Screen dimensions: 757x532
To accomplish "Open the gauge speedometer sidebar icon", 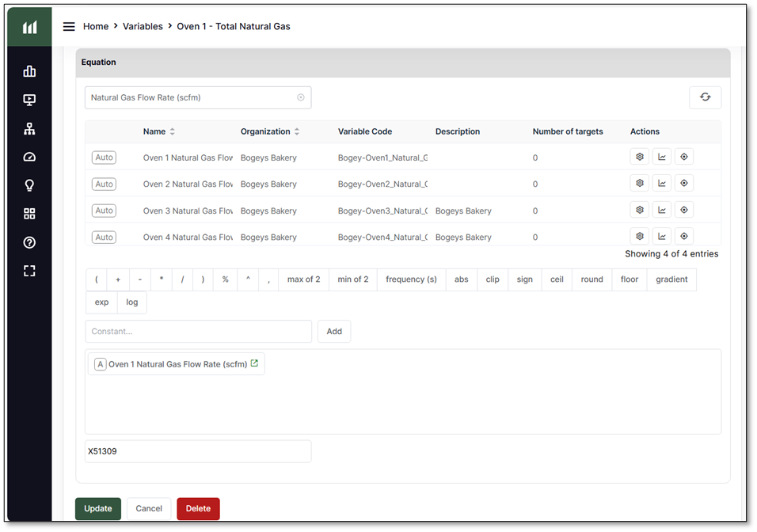I will pyautogui.click(x=29, y=157).
